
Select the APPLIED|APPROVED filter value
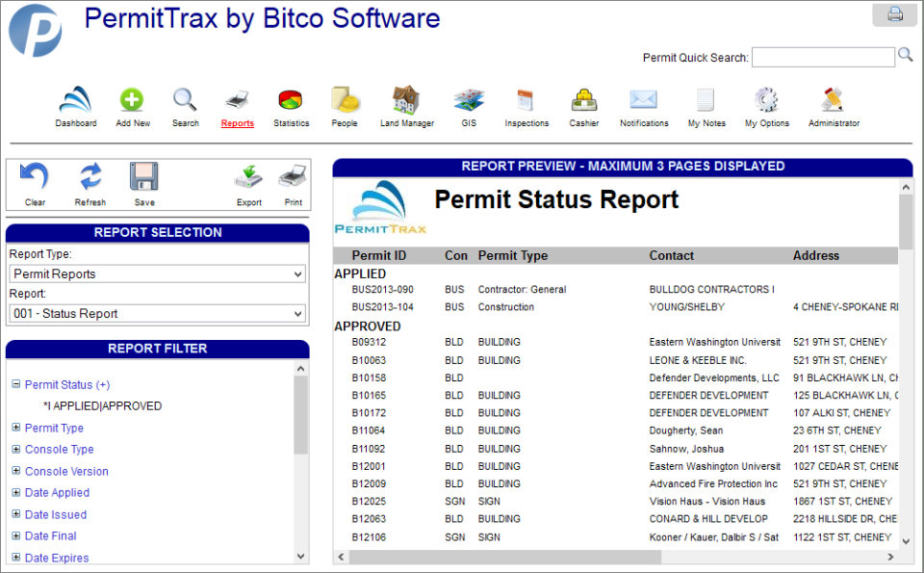point(103,406)
